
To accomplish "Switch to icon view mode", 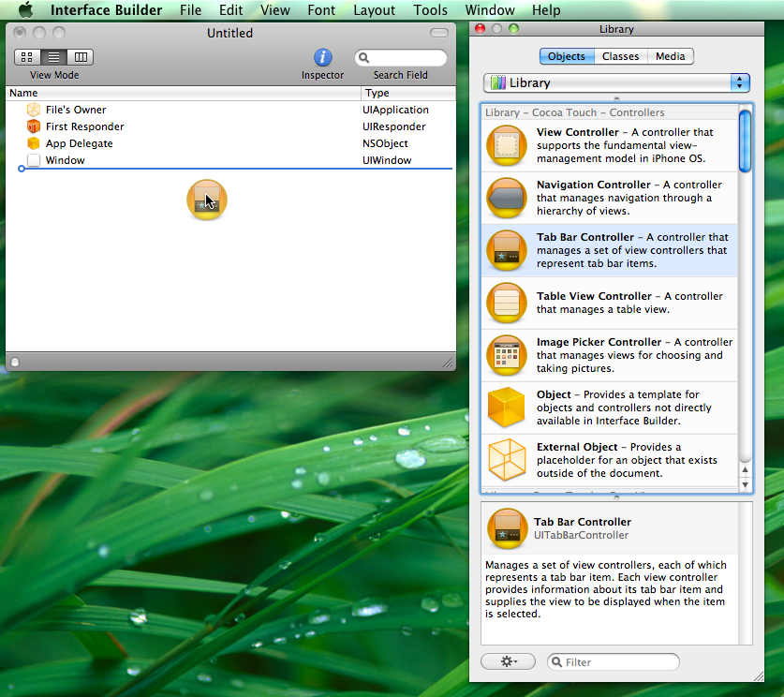I will [x=27, y=57].
